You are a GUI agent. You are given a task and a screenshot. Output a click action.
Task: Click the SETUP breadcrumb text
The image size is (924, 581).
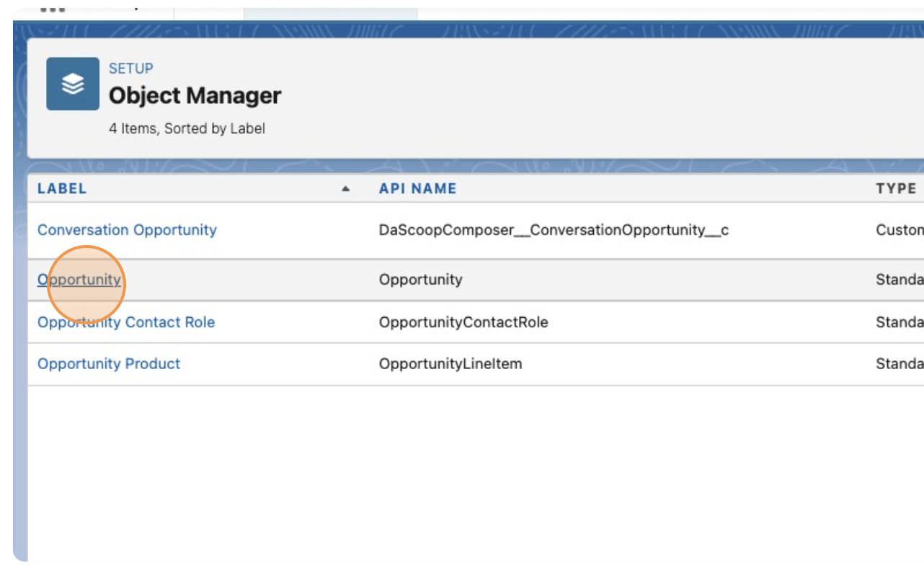(131, 68)
